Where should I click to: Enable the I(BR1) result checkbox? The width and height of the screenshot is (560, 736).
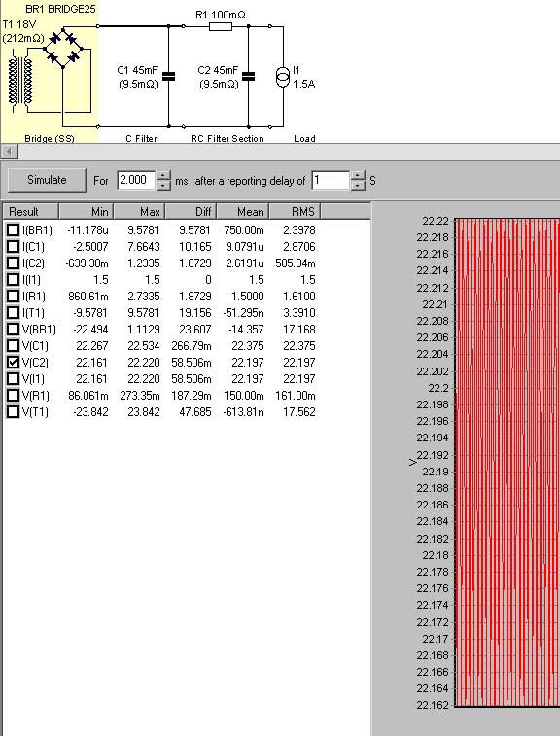[x=14, y=230]
